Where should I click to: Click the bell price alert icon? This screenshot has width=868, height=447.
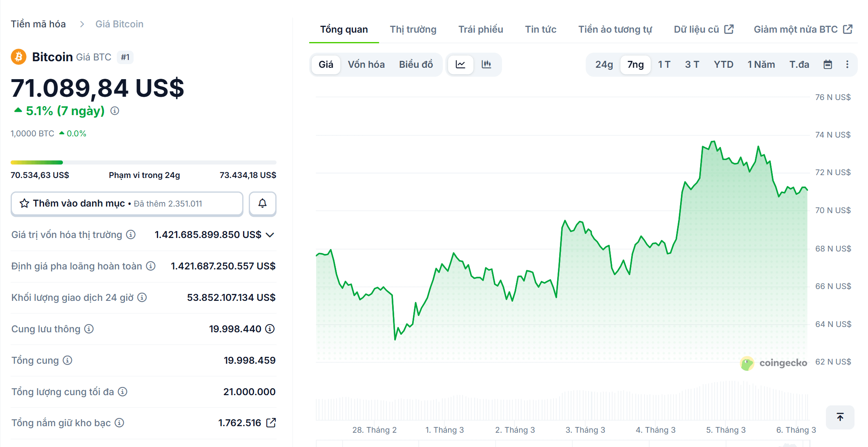[x=262, y=203]
